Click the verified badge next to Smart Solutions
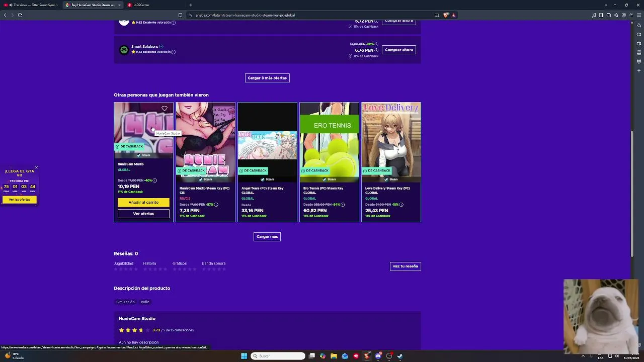The height and width of the screenshot is (362, 644). point(161,46)
